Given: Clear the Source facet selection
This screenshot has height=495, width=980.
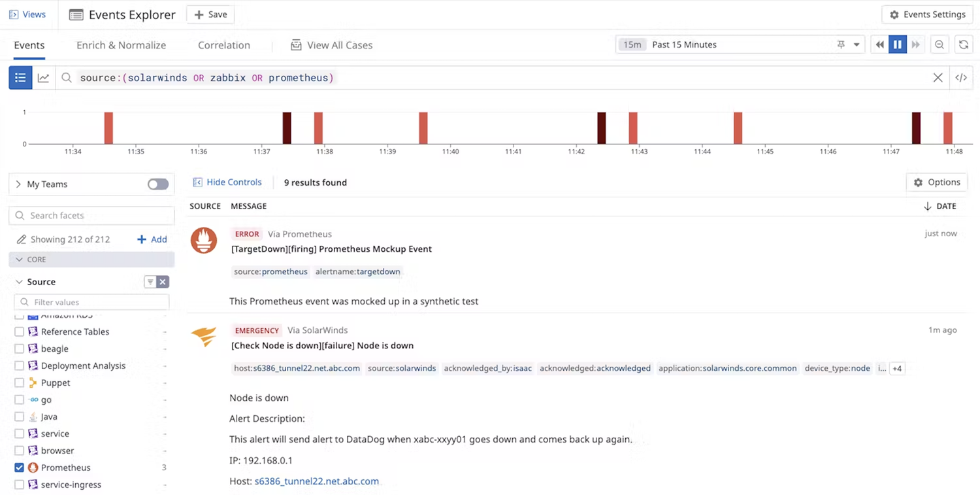Looking at the screenshot, I should [163, 282].
